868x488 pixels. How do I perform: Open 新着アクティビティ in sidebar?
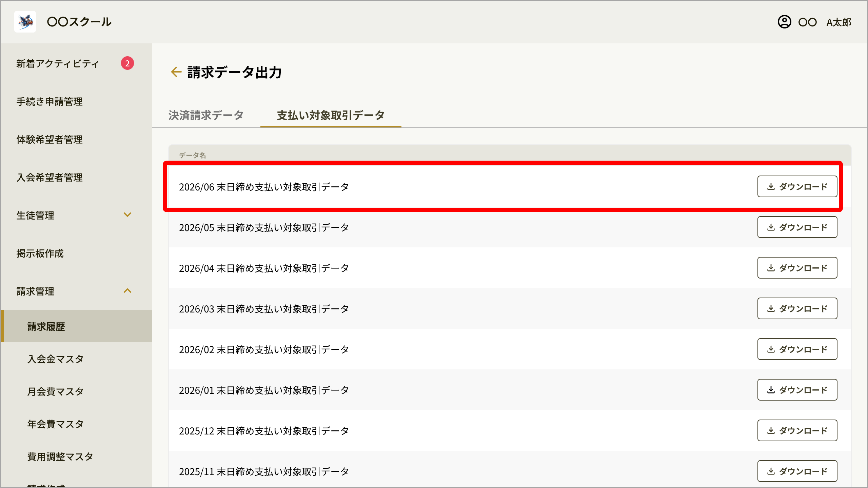point(58,63)
